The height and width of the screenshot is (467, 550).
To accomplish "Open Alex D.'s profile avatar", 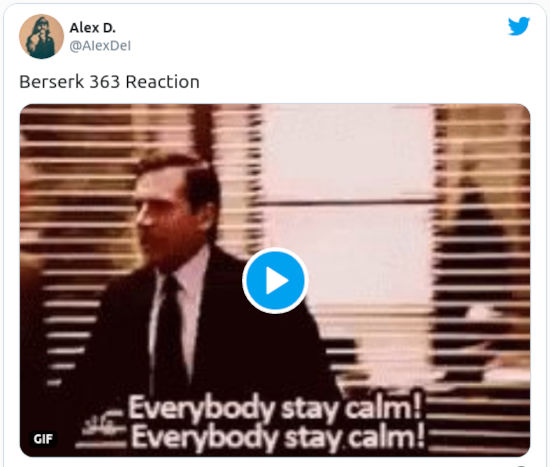I will tap(41, 36).
